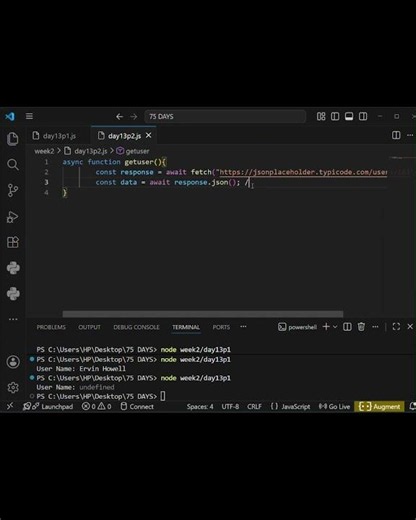Viewport: 416px width, 520px height.
Task: Open remote window indicator in status bar
Action: point(10,406)
